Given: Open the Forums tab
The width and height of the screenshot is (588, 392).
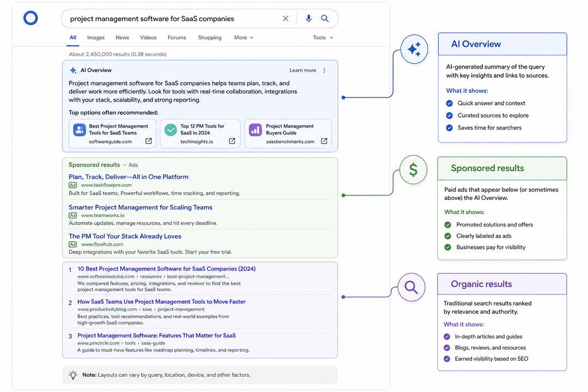Looking at the screenshot, I should pos(176,38).
